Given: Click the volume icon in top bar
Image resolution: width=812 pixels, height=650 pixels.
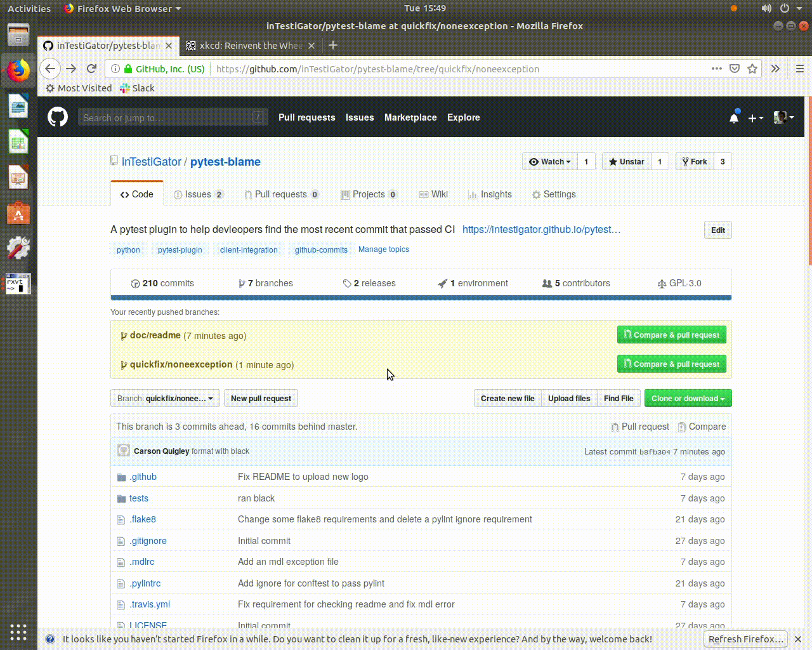Looking at the screenshot, I should click(x=766, y=8).
